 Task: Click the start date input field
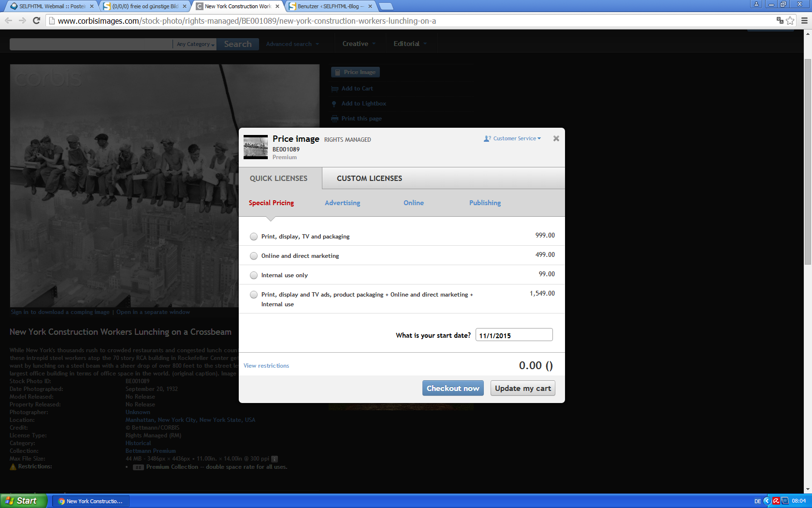click(514, 335)
